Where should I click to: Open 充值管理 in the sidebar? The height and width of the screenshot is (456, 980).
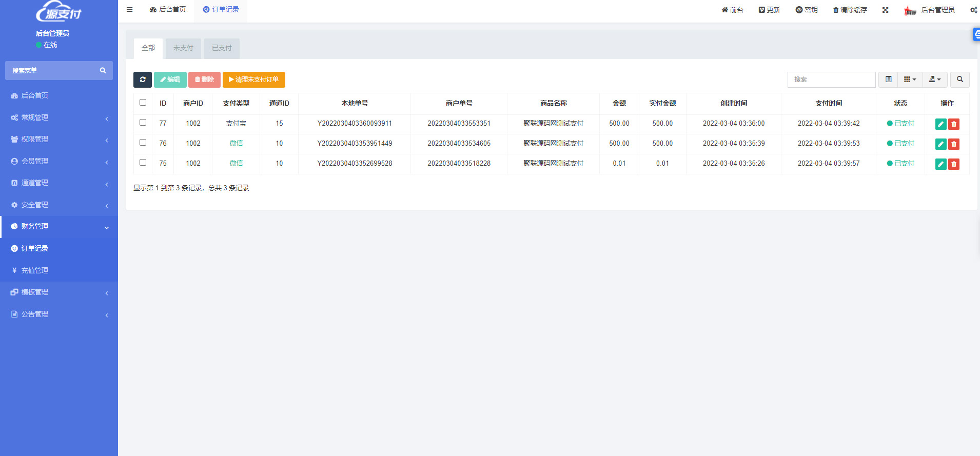tap(35, 270)
